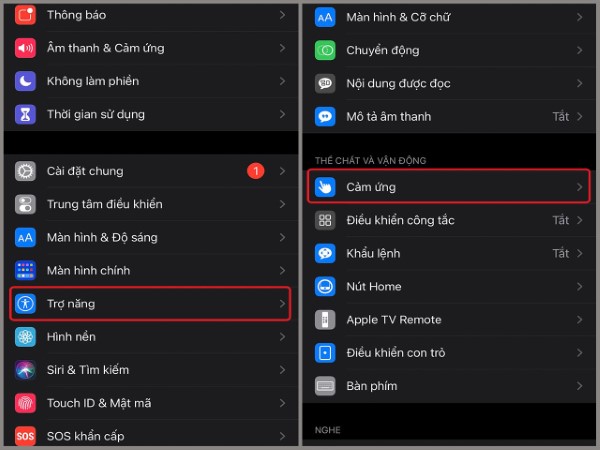Tap the red notification badge on Cài đặt chung
The width and height of the screenshot is (600, 450).
(x=256, y=171)
